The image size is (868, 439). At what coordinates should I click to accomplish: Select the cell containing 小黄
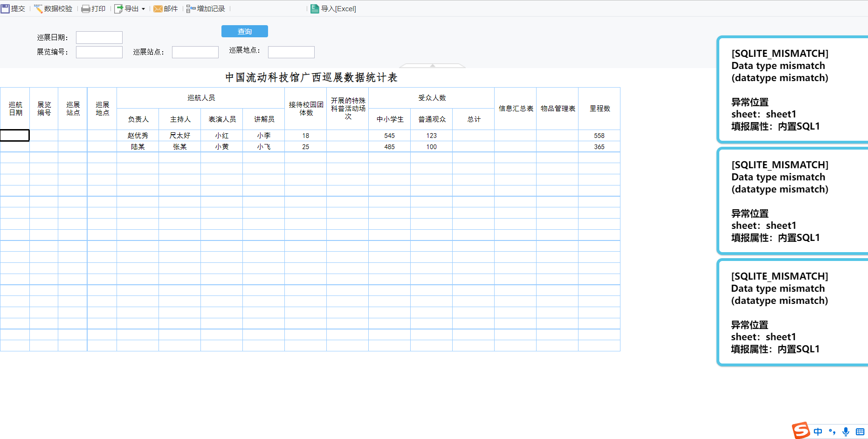(x=222, y=147)
